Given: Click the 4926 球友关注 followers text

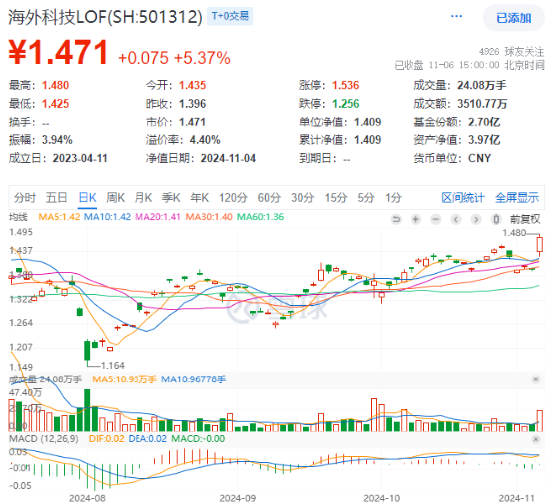Looking at the screenshot, I should 511,52.
